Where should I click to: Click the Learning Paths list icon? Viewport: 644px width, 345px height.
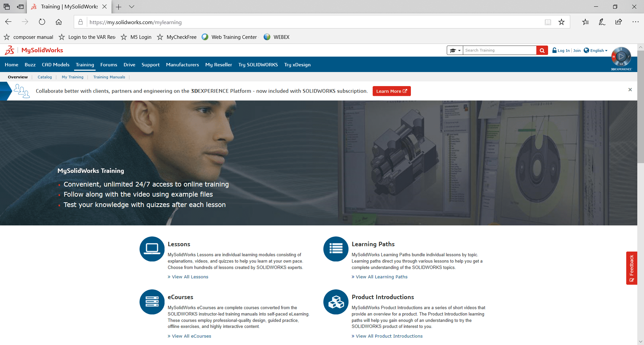[336, 249]
